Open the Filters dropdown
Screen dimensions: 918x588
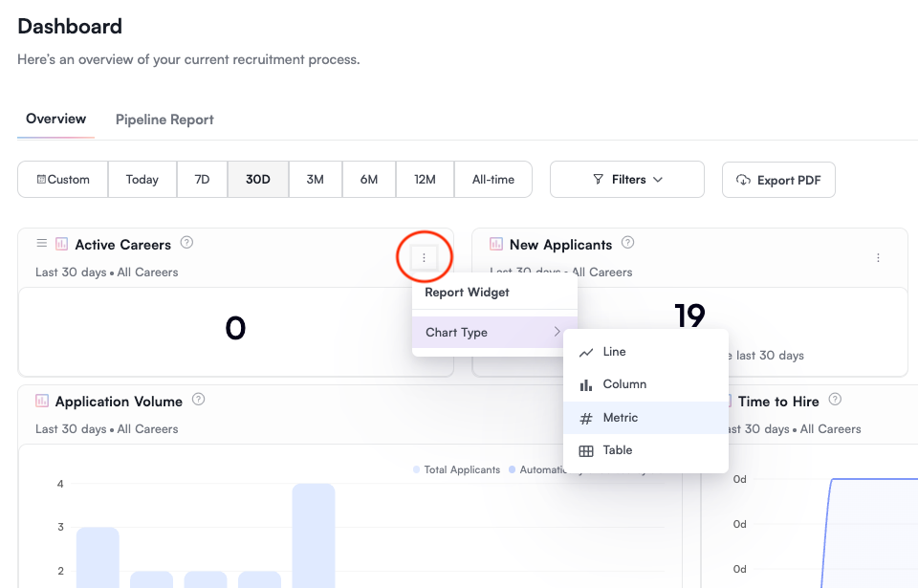click(627, 180)
